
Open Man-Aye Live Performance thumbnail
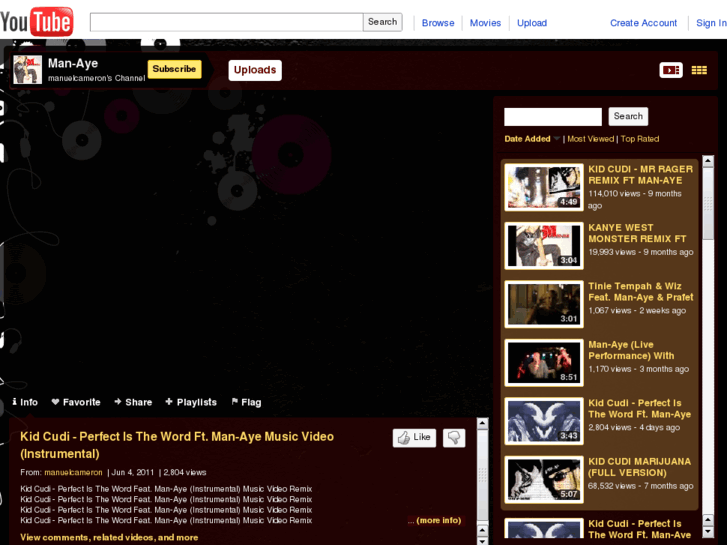(544, 362)
